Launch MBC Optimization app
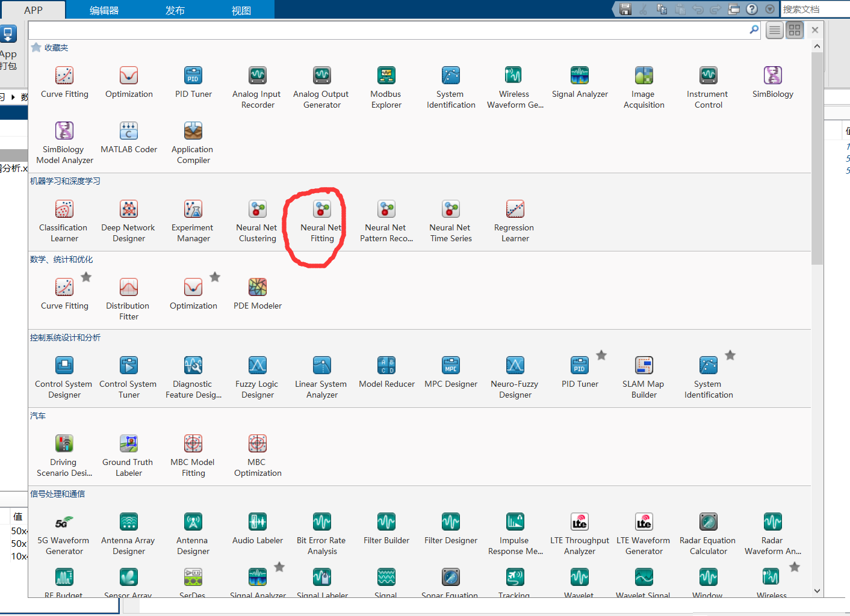Image resolution: width=850 pixels, height=616 pixels. coord(257,456)
